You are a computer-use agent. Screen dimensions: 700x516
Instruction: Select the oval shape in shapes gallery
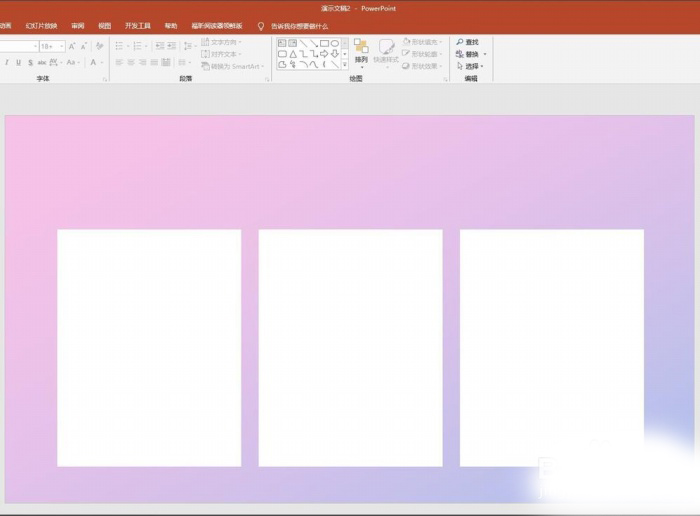(335, 43)
